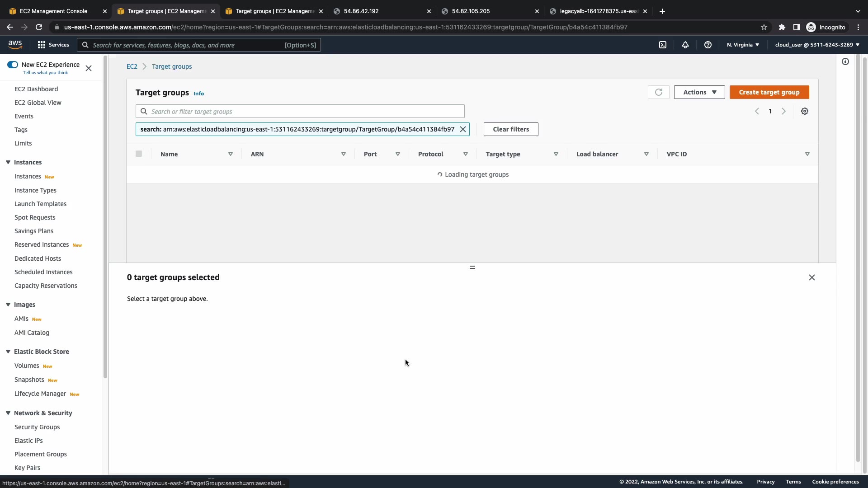This screenshot has height=488, width=868.
Task: Collapse the Instances sidebar section
Action: 8,162
